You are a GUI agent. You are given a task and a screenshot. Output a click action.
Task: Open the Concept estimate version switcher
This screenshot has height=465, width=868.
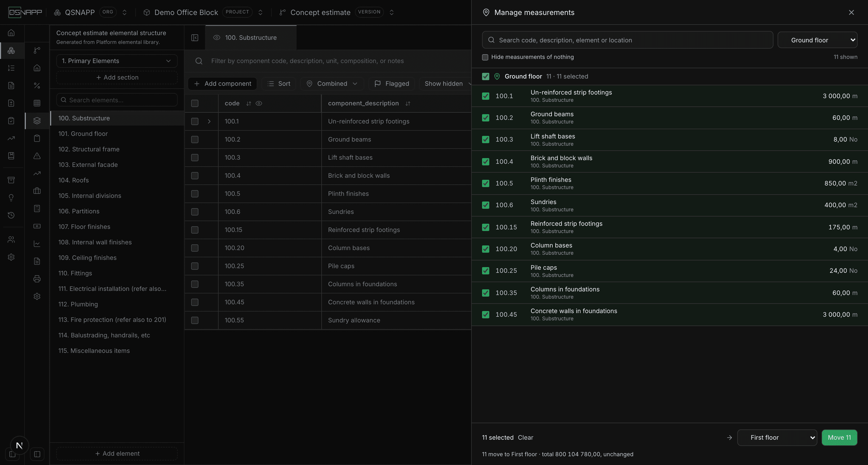point(391,12)
